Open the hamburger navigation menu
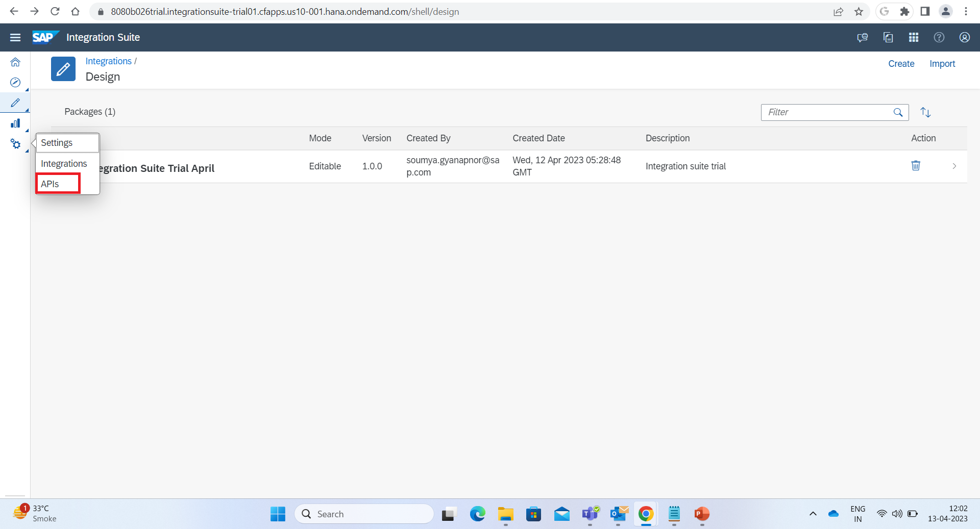The image size is (980, 529). [x=15, y=37]
